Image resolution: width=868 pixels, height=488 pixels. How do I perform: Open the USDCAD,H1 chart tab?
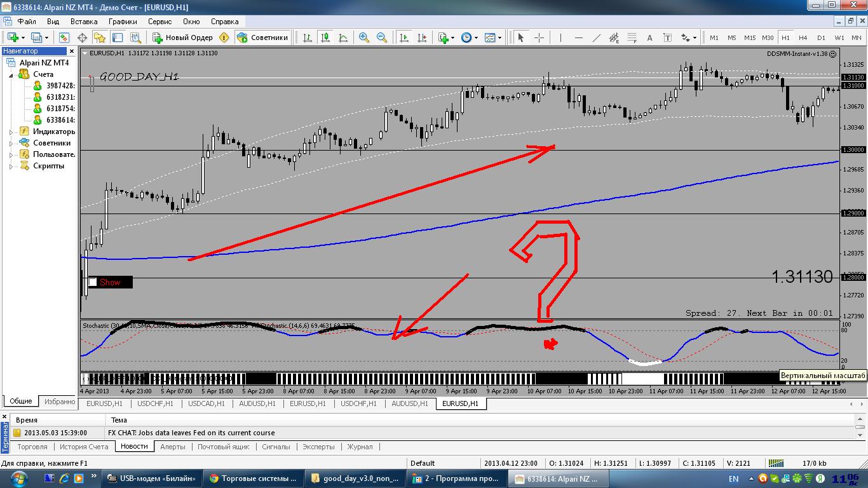click(x=207, y=403)
